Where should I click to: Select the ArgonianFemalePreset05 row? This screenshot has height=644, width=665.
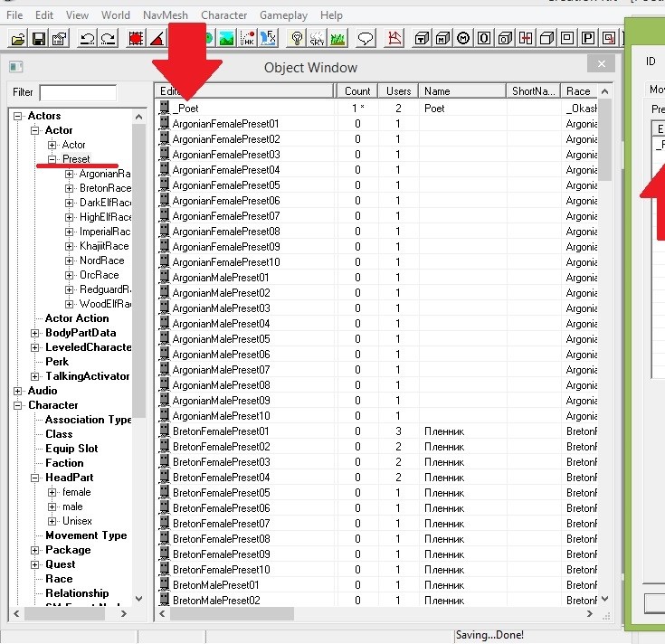coord(377,185)
